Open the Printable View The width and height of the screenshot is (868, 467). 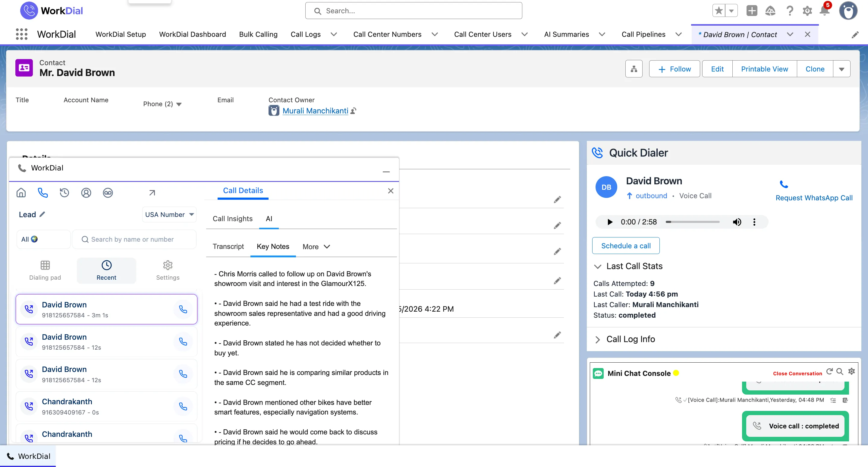tap(764, 69)
